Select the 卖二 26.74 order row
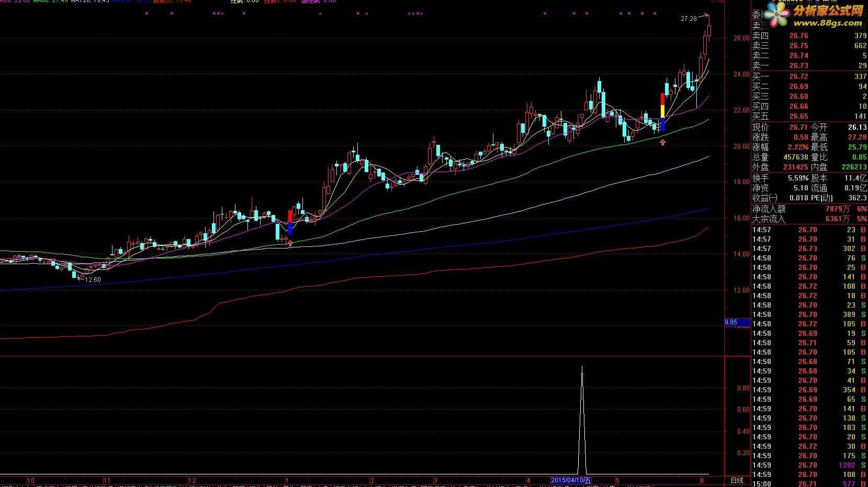The width and height of the screenshot is (868, 487). [x=809, y=55]
